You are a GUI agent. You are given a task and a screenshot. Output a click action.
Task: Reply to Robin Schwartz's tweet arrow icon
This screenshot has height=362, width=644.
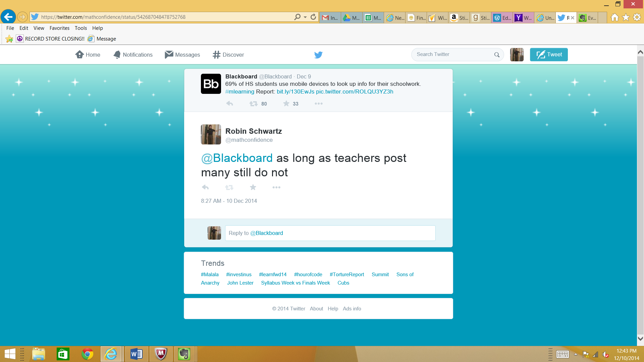pos(205,187)
